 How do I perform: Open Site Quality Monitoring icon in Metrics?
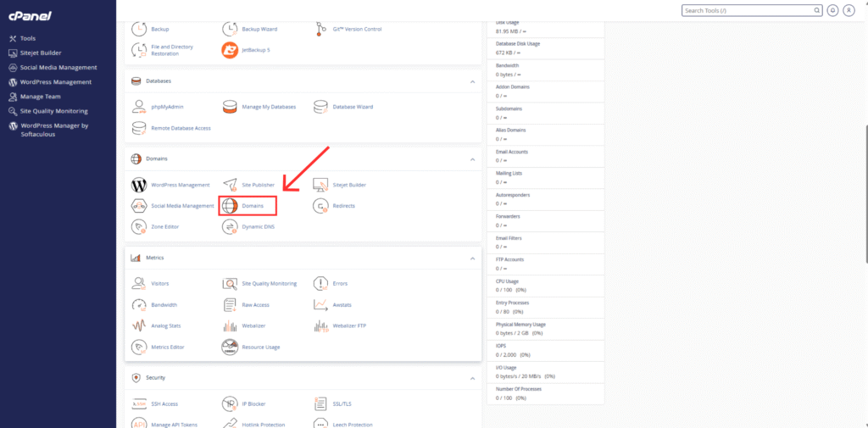[230, 283]
